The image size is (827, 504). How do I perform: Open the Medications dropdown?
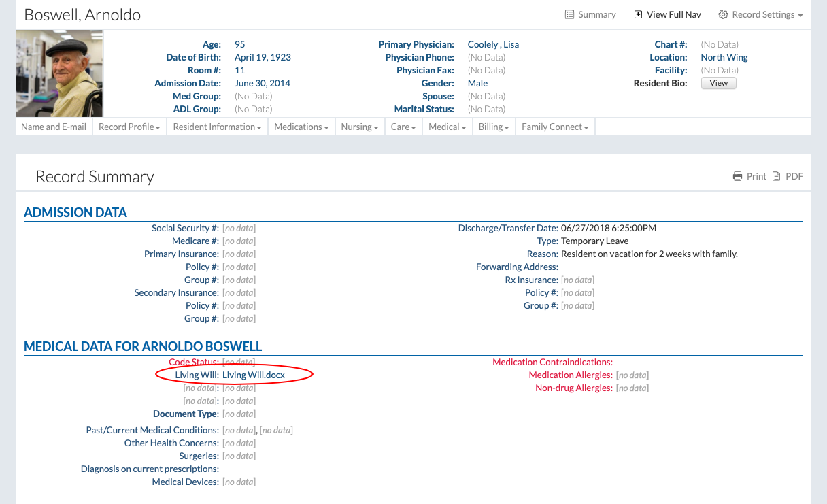click(301, 127)
